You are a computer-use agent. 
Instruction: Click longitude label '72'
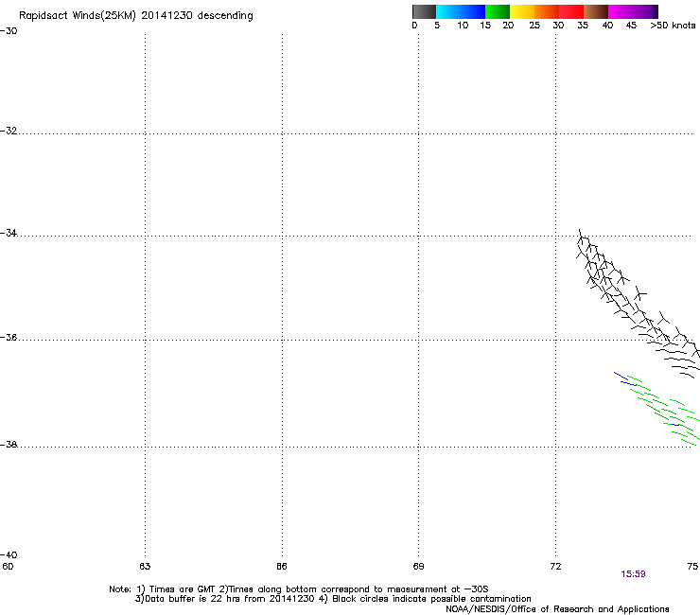pos(556,567)
